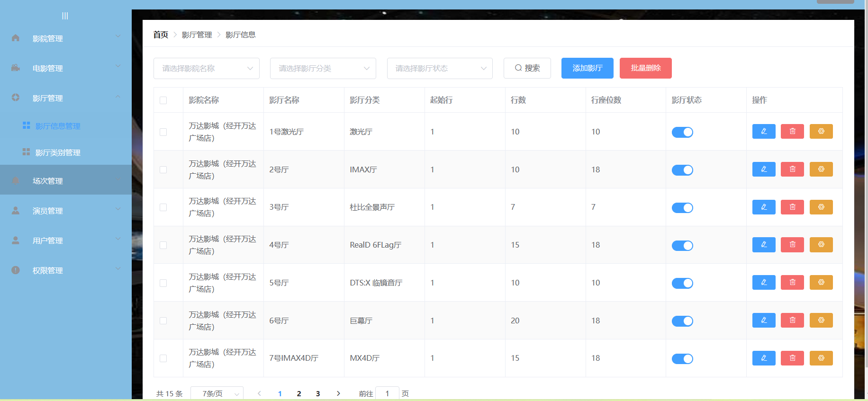Open the 权限管理 menu
Viewport: 868px width, 401px height.
pyautogui.click(x=66, y=270)
